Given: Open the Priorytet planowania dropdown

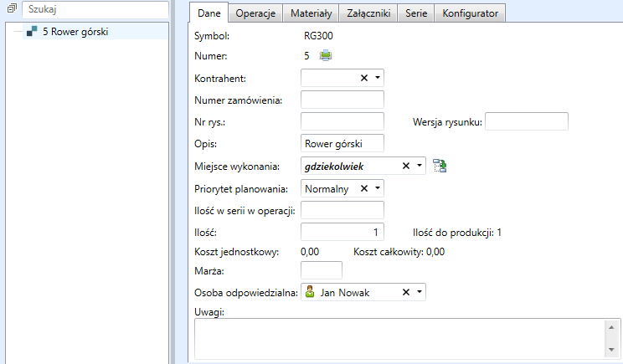Looking at the screenshot, I should coord(378,188).
